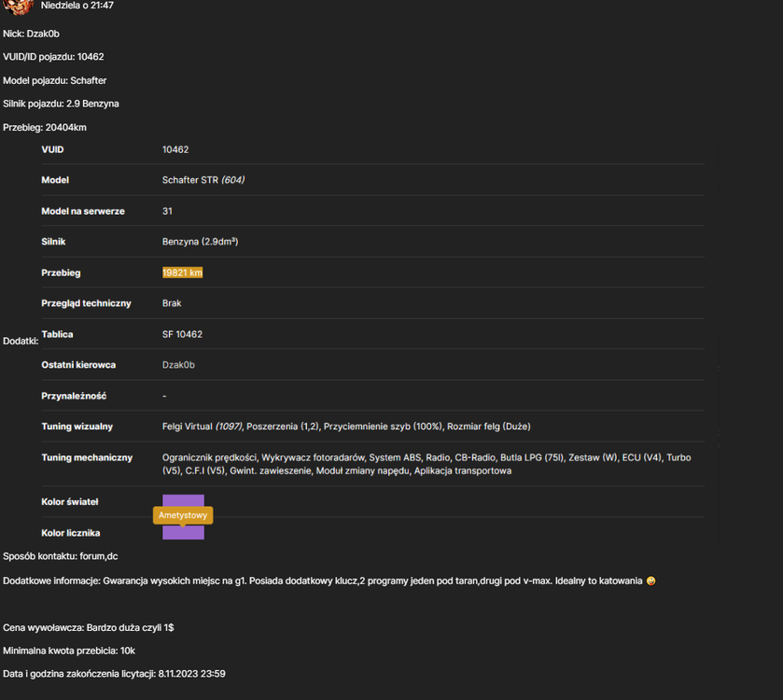
Task: Click 'Cena wywoławcza: Bardzo duża czyli 1$'
Action: pos(89,627)
